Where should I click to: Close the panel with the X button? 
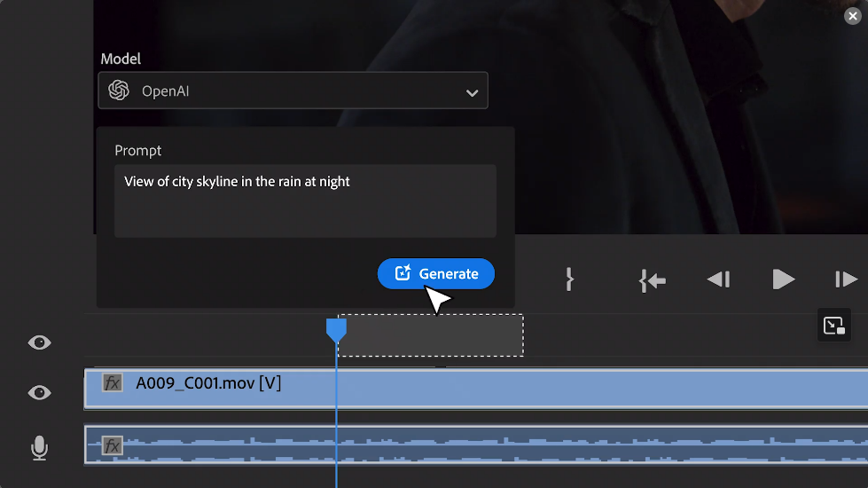[853, 16]
